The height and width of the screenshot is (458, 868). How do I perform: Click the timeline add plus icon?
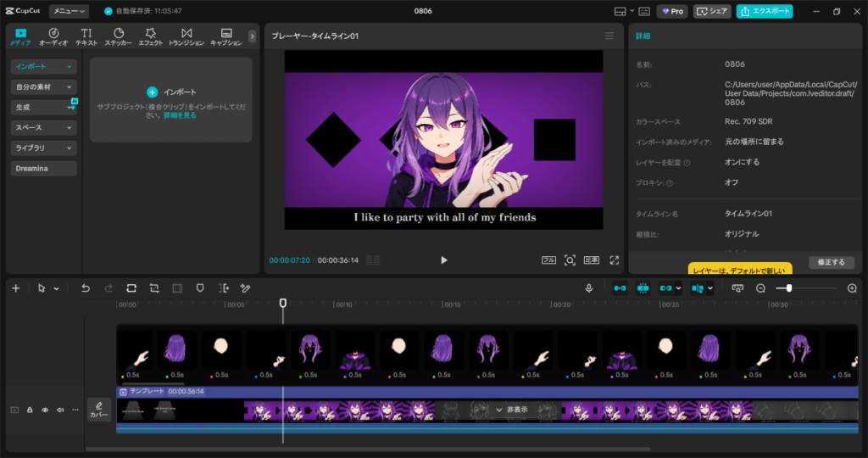(16, 288)
